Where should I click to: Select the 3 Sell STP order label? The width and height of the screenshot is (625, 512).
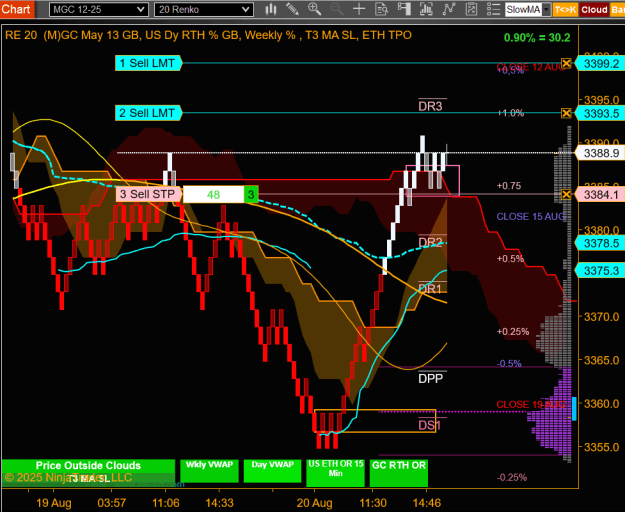pos(149,194)
